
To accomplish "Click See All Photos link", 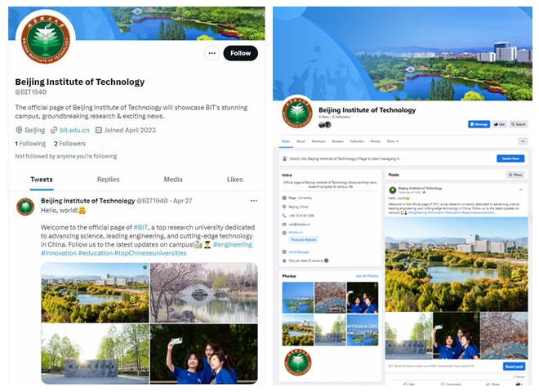I will (367, 276).
